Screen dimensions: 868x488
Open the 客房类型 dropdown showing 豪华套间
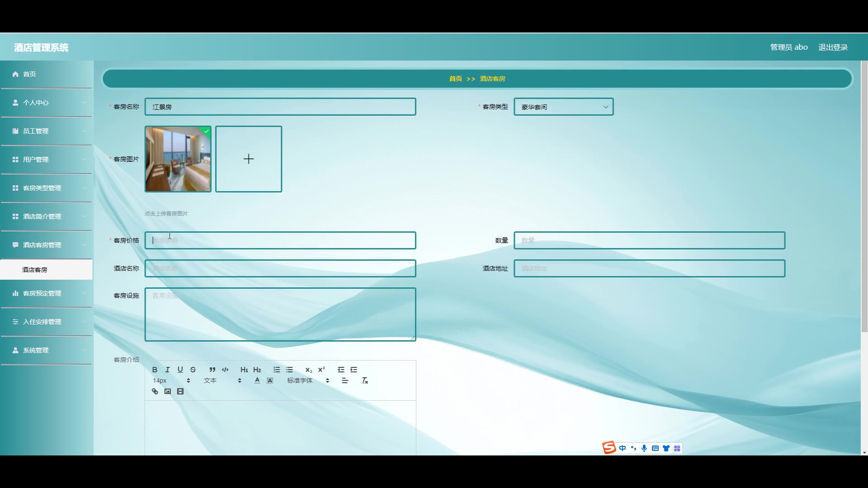click(x=563, y=107)
